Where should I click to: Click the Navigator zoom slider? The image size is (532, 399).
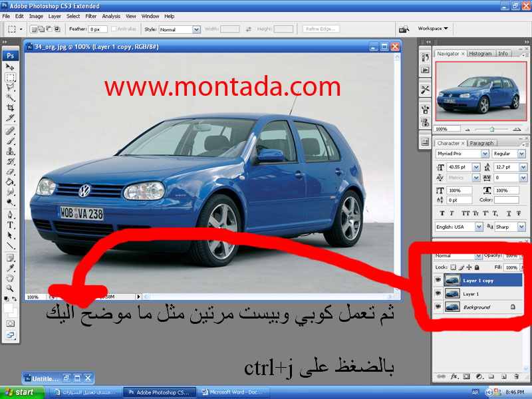pos(492,128)
